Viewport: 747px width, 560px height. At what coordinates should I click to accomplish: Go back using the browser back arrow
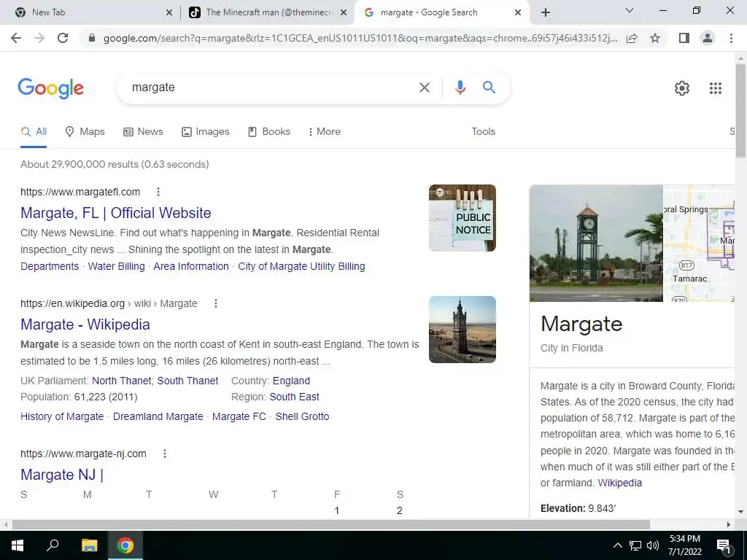tap(16, 38)
